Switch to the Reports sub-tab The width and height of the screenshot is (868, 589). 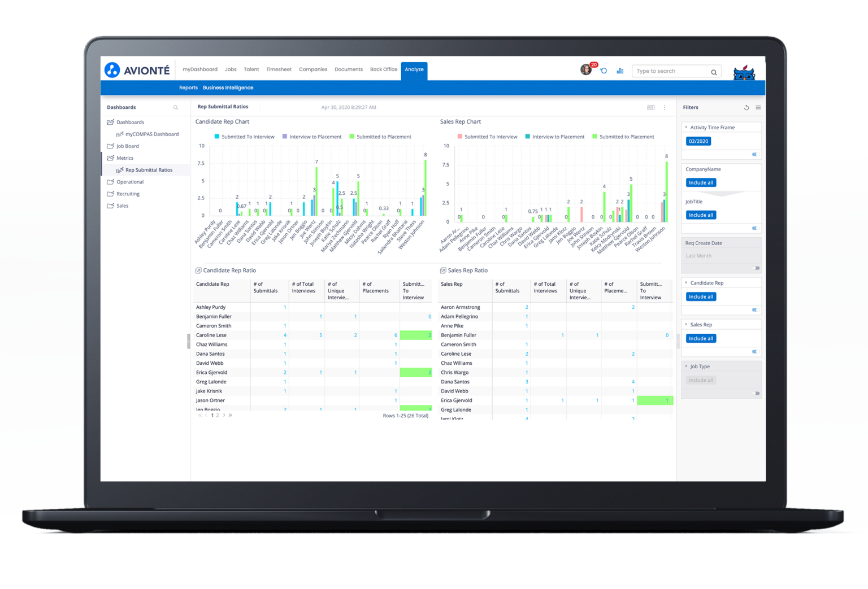(x=188, y=88)
